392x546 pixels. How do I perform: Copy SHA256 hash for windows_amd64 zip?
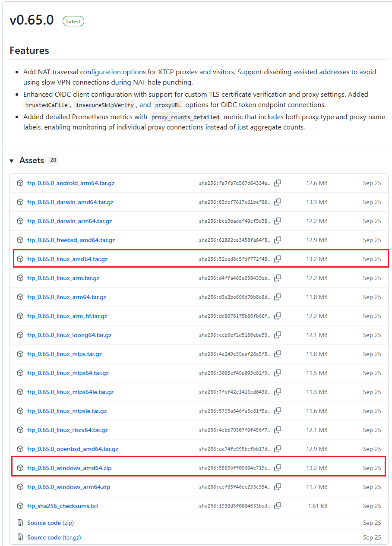[278, 468]
